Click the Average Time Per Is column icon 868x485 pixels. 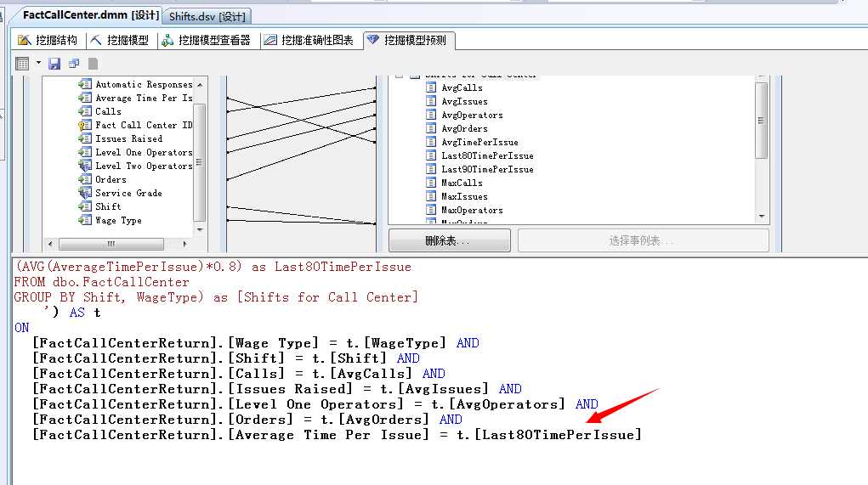[x=85, y=98]
